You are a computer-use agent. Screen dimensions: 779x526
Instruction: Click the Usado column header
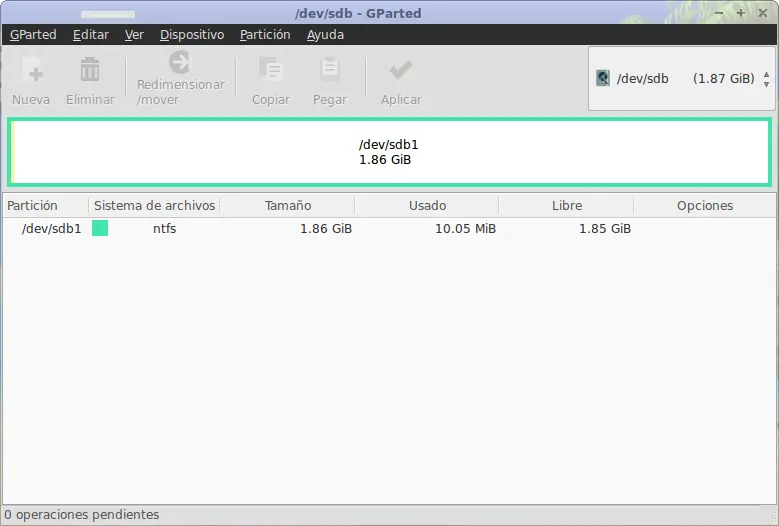(427, 206)
